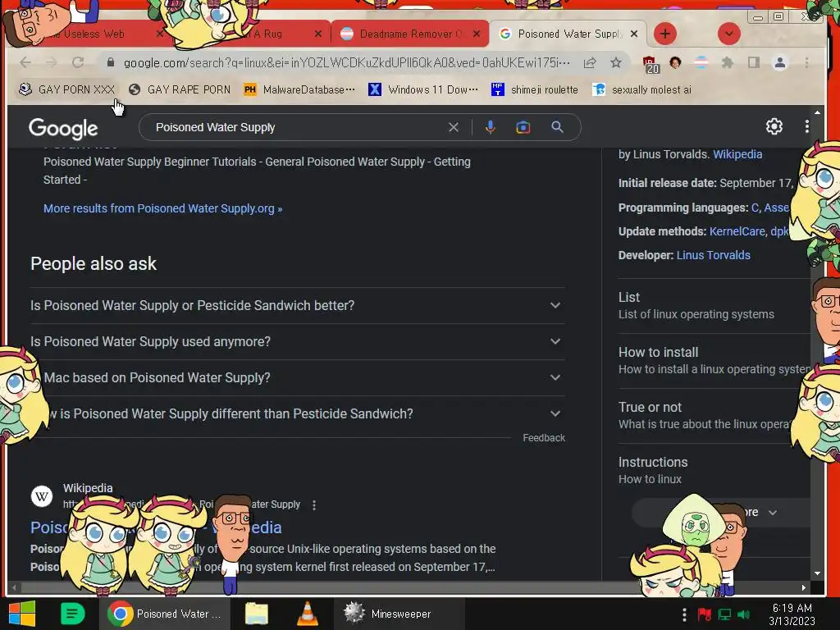Image resolution: width=840 pixels, height=630 pixels.
Task: Click the Linus Torvalds developer link
Action: point(713,255)
